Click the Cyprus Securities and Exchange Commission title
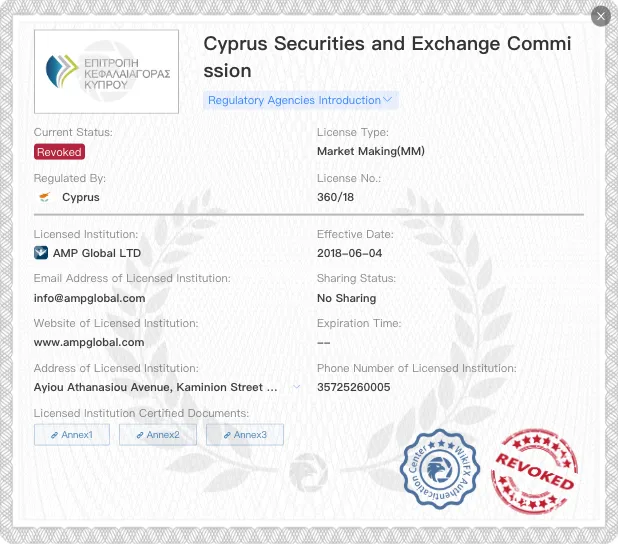The width and height of the screenshot is (618, 545). point(387,57)
